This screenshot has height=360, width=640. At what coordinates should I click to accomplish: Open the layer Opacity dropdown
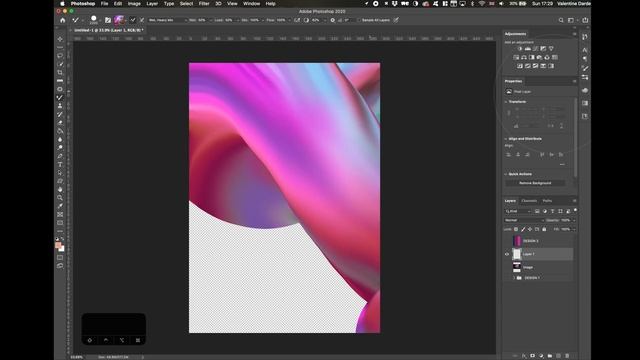[574, 220]
